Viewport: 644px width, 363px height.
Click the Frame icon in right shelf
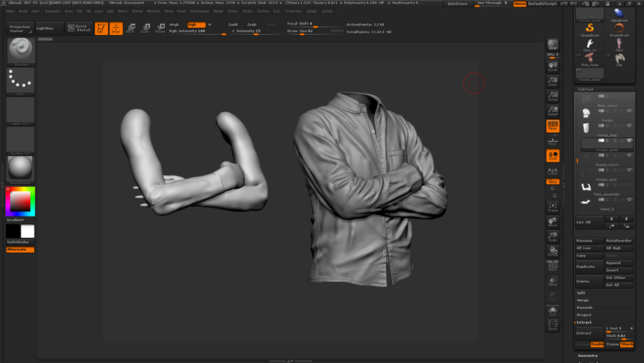(553, 206)
